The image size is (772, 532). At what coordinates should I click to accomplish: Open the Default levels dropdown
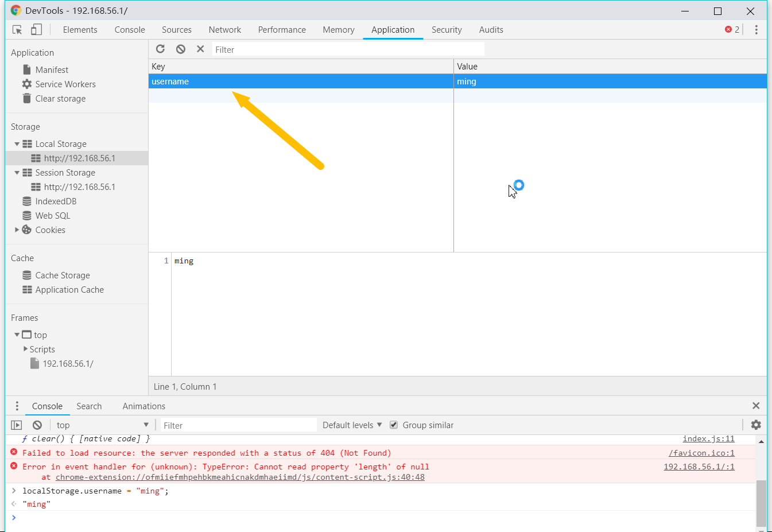(352, 425)
